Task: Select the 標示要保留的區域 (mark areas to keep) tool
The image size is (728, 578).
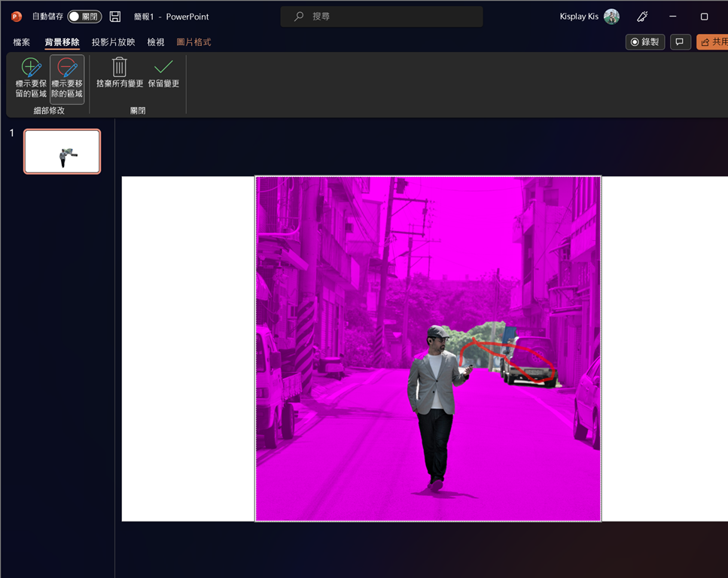Action: point(31,78)
